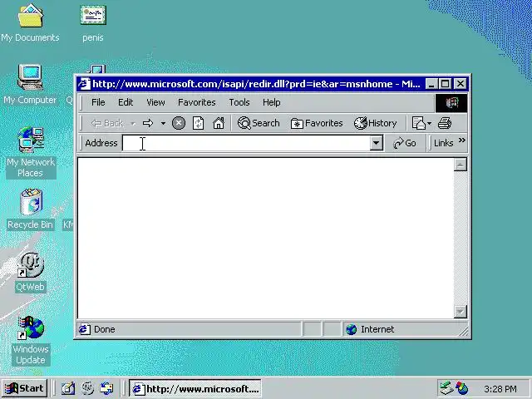
Task: Open the Edit menu
Action: 126,102
